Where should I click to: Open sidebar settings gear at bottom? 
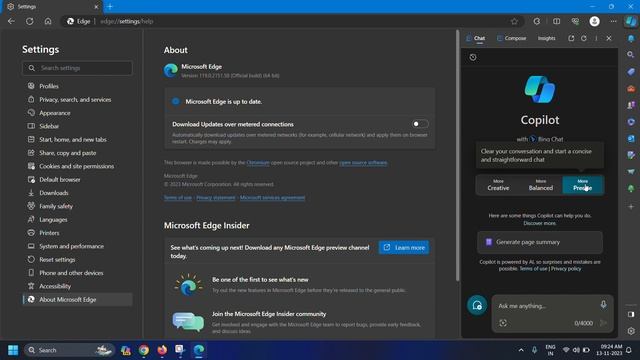coord(631,331)
